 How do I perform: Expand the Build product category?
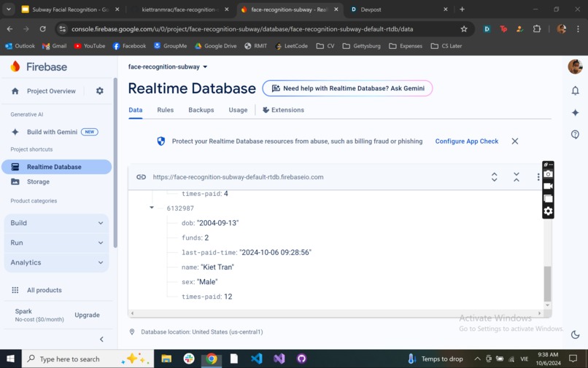[57, 223]
